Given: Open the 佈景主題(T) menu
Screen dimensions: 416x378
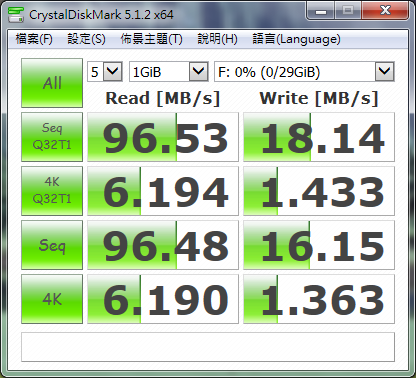Looking at the screenshot, I should tap(151, 39).
